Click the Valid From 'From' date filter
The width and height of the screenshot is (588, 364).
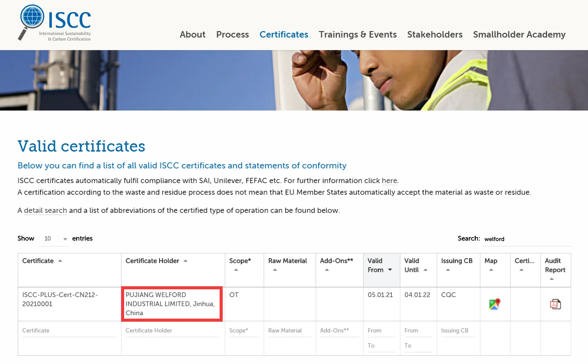pos(380,331)
